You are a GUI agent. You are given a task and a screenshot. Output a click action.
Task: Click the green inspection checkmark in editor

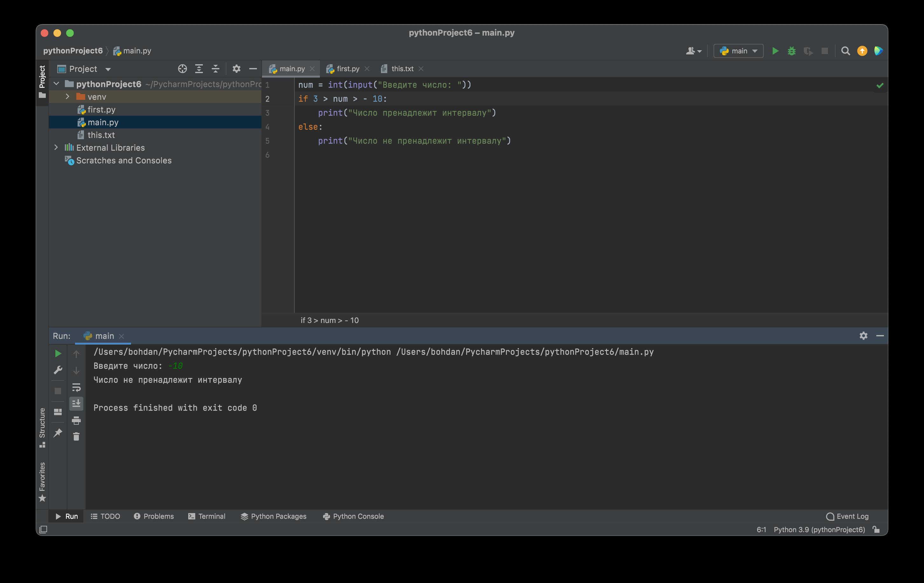click(x=880, y=85)
